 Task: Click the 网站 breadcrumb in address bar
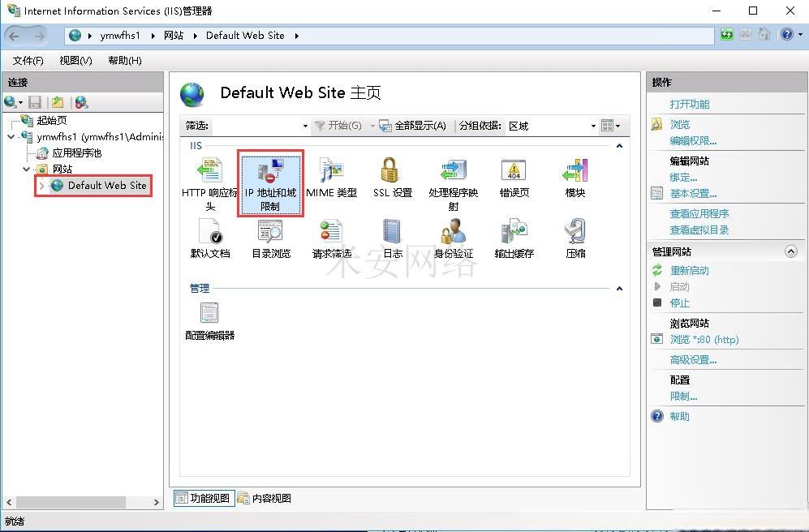point(174,36)
